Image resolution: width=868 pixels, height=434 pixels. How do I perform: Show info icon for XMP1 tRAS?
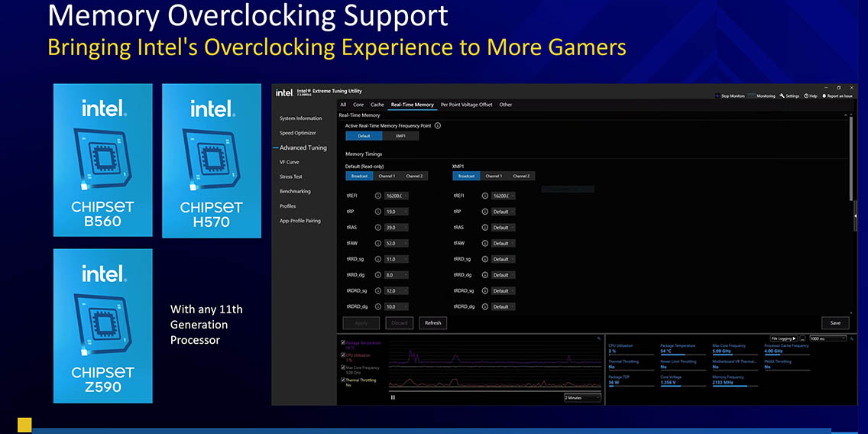(485, 228)
